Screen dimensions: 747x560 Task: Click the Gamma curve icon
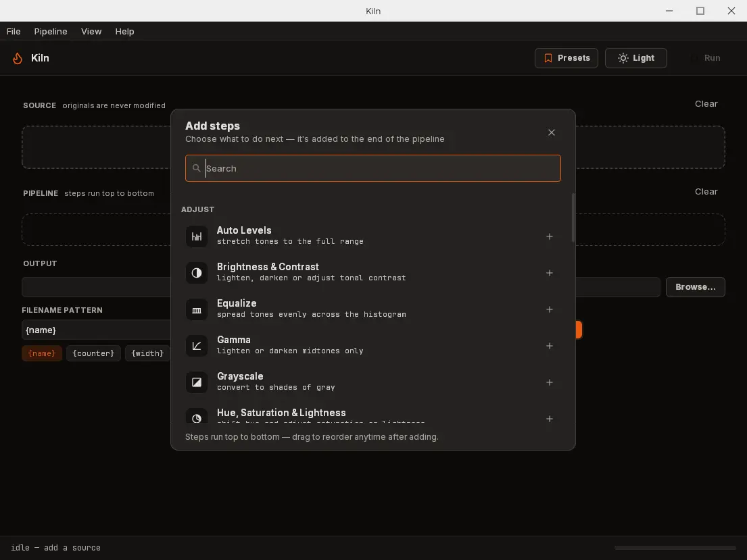pos(197,346)
